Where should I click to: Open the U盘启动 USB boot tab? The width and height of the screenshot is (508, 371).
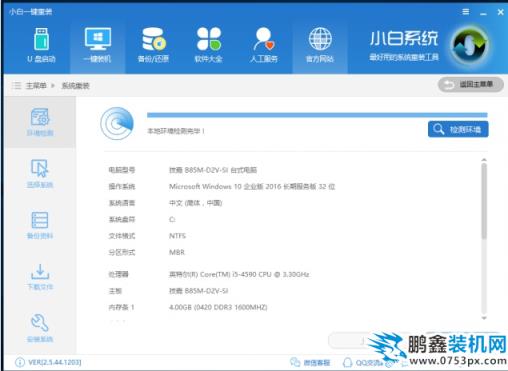[41, 45]
